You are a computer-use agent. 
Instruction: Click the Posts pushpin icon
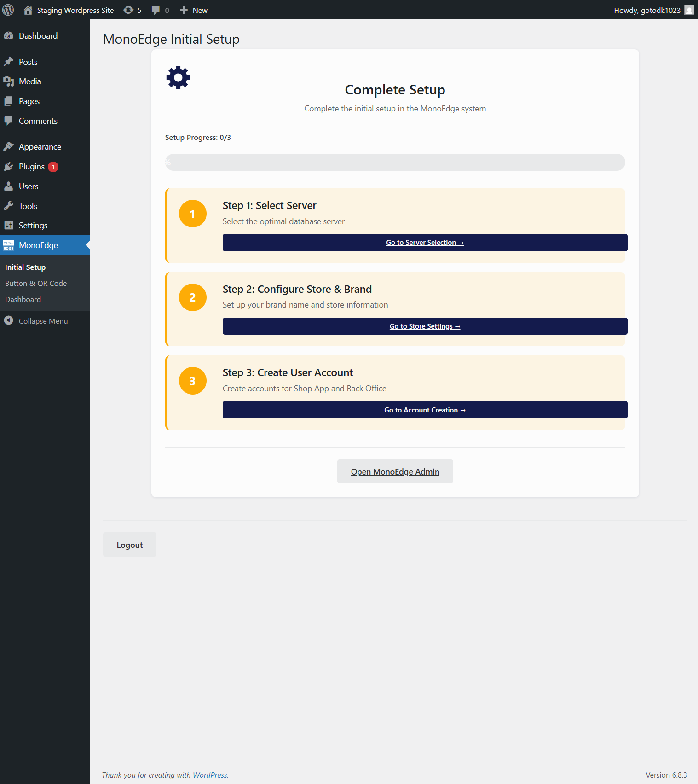(x=9, y=62)
